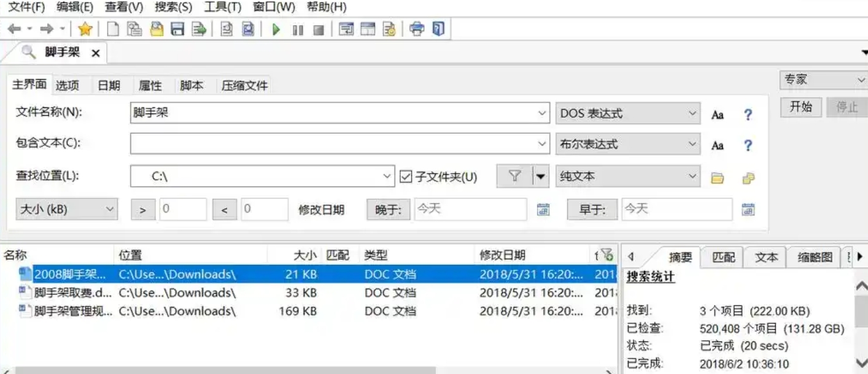Switch to the 选项 tab
The height and width of the screenshot is (374, 868).
pyautogui.click(x=68, y=86)
